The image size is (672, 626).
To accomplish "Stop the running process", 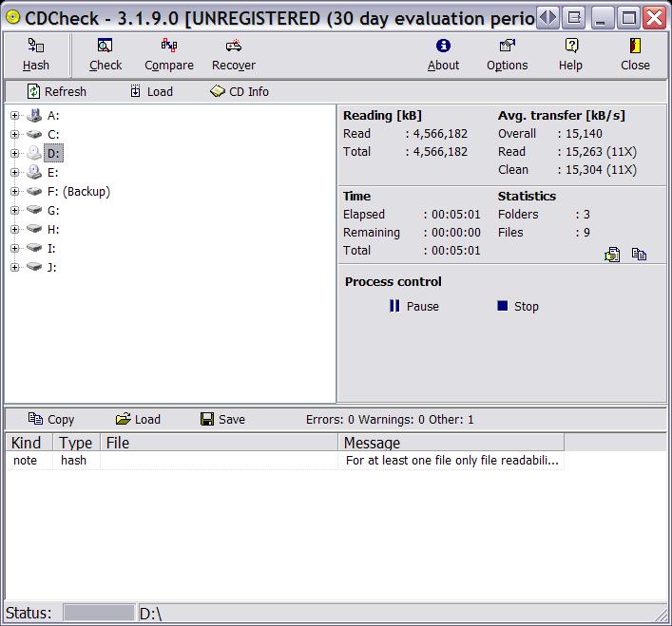I will point(518,306).
